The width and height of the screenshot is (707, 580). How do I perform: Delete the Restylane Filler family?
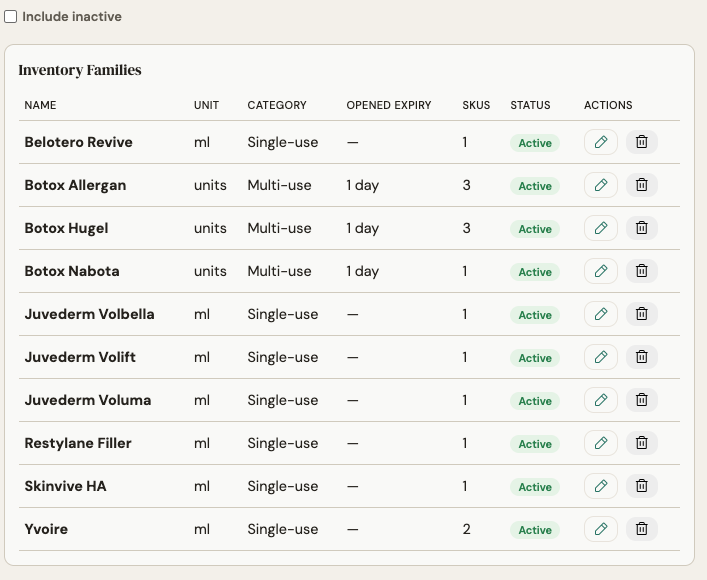[642, 443]
